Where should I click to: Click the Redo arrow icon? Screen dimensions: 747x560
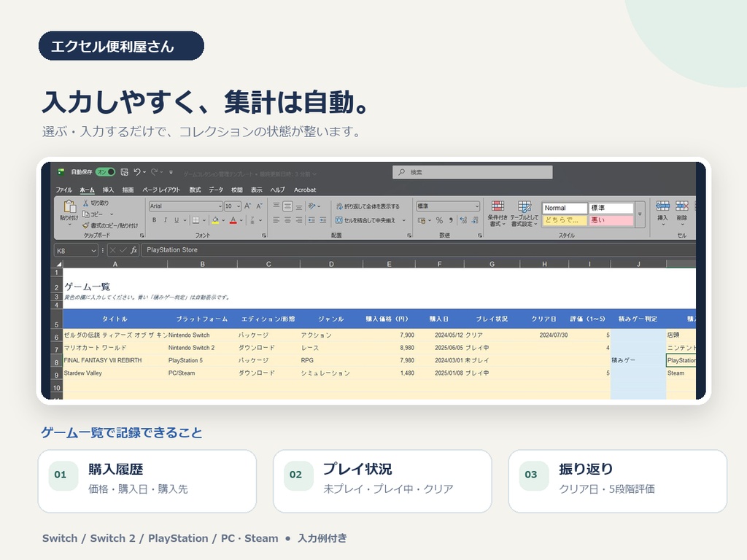(155, 172)
